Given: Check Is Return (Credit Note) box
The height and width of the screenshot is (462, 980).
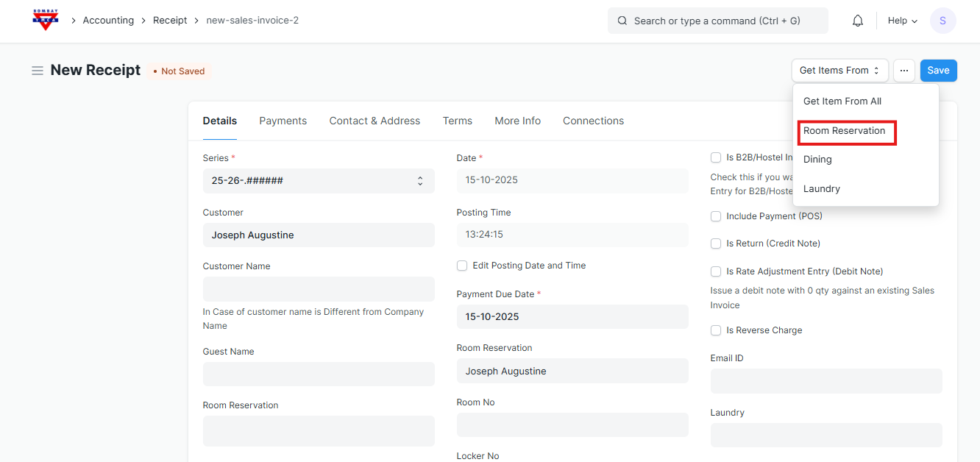Looking at the screenshot, I should click(716, 244).
